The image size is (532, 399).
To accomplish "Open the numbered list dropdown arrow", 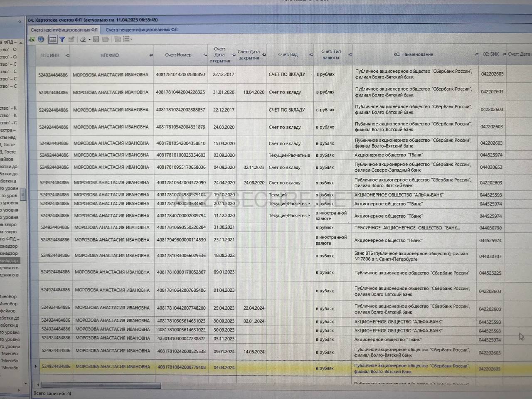I will tap(131, 39).
